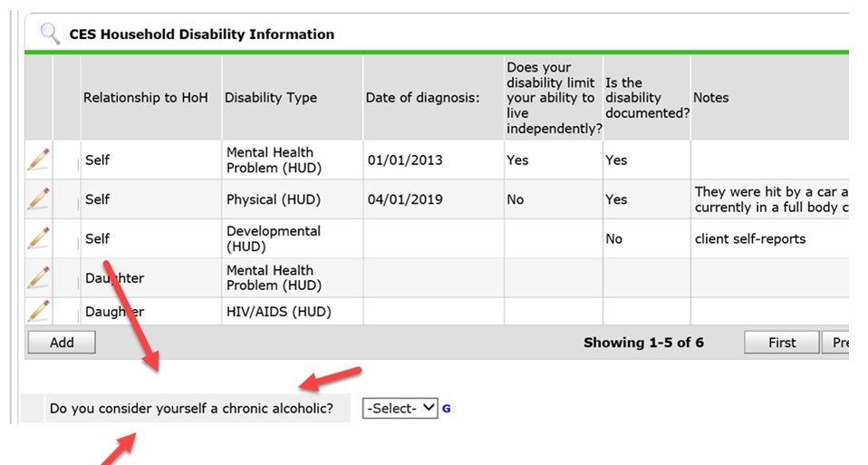Click the Prev pagination button
Screen dimensions: 868x465
[x=837, y=343]
